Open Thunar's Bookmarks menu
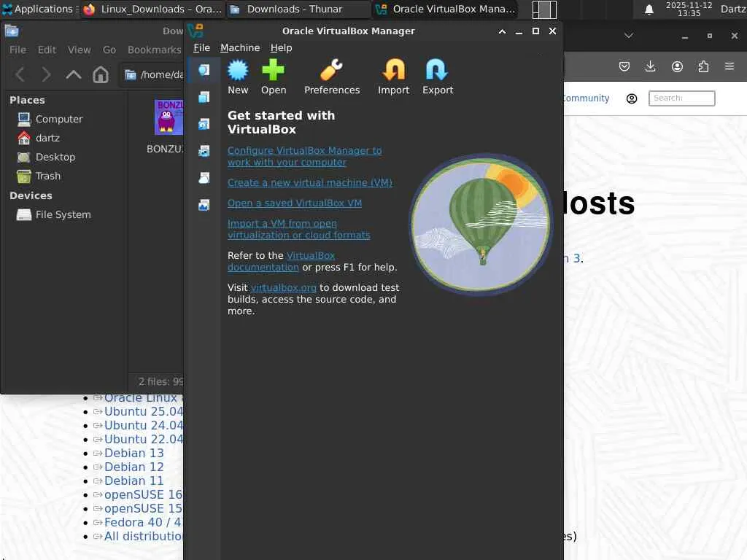The height and width of the screenshot is (560, 747). (155, 50)
